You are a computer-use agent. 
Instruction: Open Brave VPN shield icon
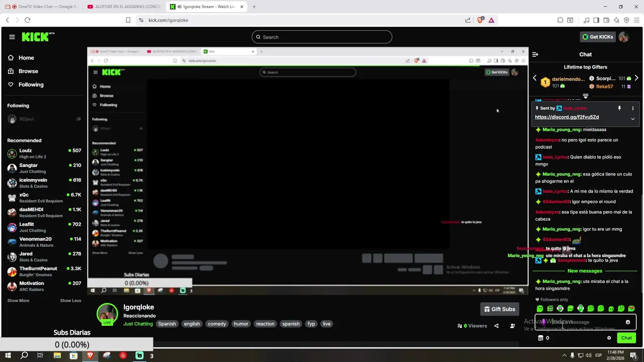626,20
